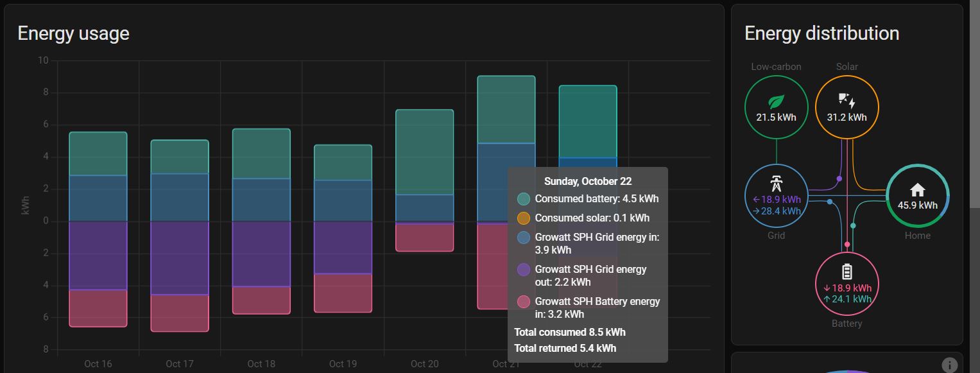The width and height of the screenshot is (980, 373).
Task: Click the Oct 18 date label on the x-axis
Action: coord(261,363)
